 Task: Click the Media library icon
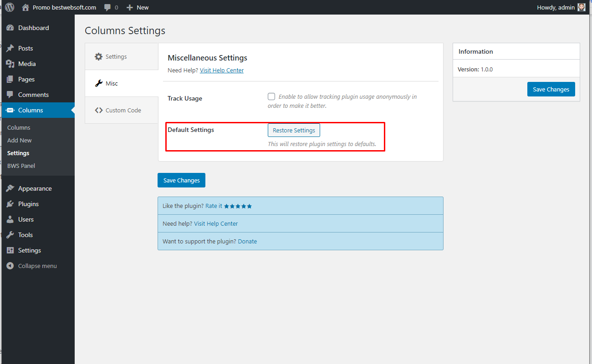(x=10, y=64)
